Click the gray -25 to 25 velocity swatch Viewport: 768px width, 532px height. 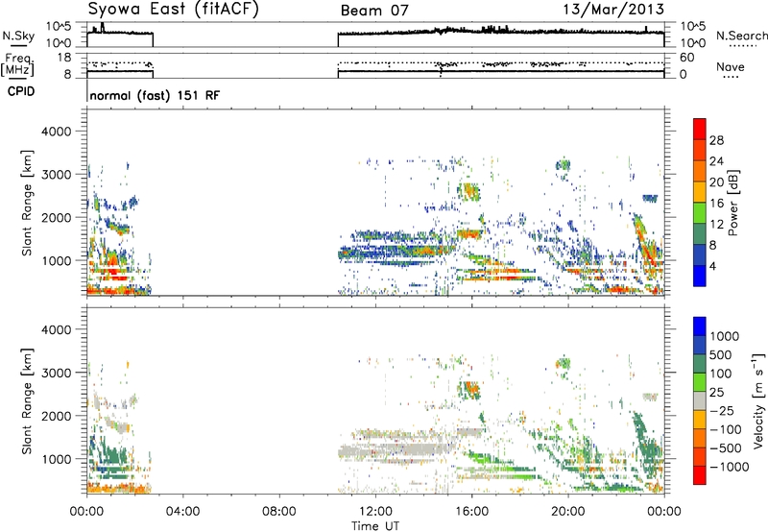tap(700, 400)
